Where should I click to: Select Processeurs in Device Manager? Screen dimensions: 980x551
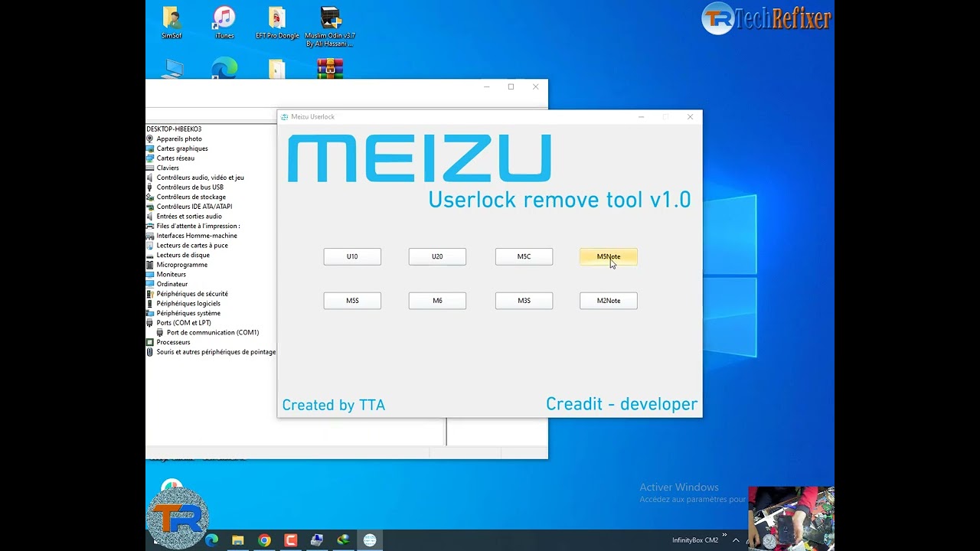[x=173, y=342]
